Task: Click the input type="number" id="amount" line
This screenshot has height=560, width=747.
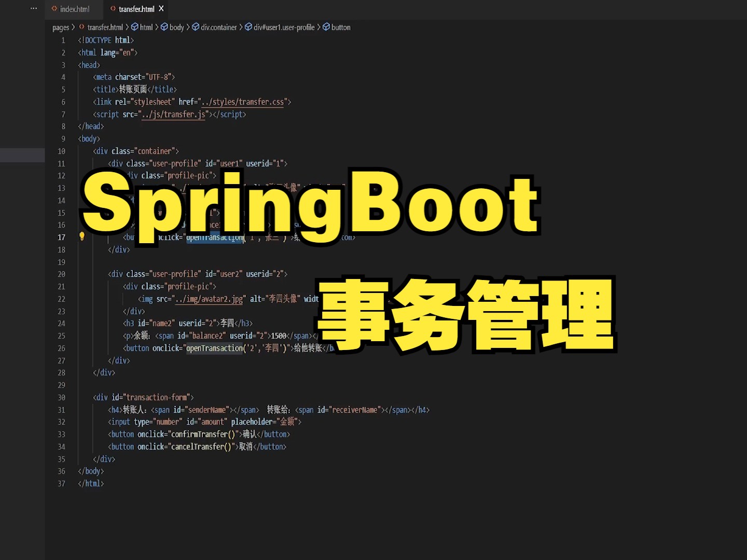Action: tap(204, 423)
